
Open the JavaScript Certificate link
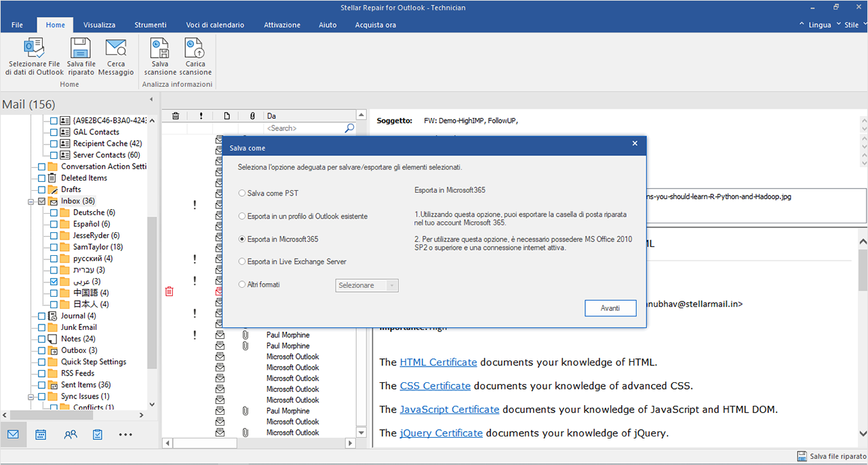pyautogui.click(x=450, y=409)
